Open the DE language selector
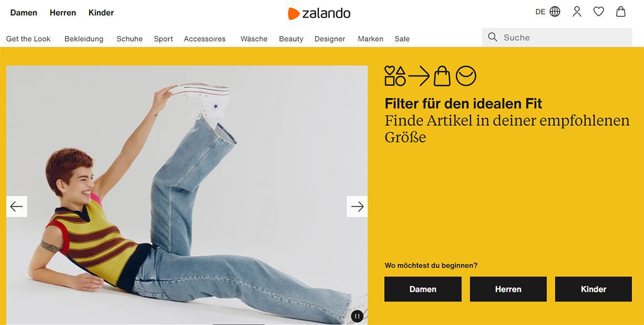 (x=540, y=12)
